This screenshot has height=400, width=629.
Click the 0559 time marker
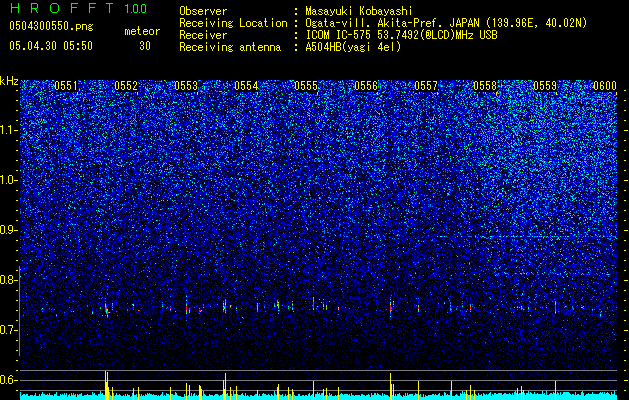(546, 86)
